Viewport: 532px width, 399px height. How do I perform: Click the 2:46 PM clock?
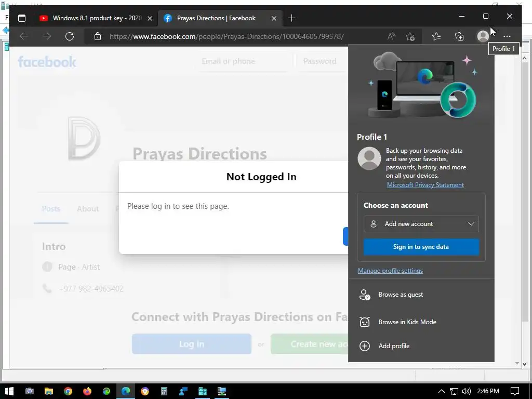(x=488, y=391)
